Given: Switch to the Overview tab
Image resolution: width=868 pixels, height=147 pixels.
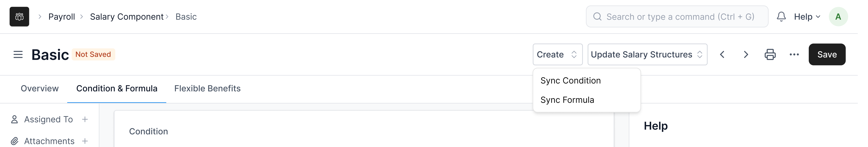Looking at the screenshot, I should [x=40, y=88].
